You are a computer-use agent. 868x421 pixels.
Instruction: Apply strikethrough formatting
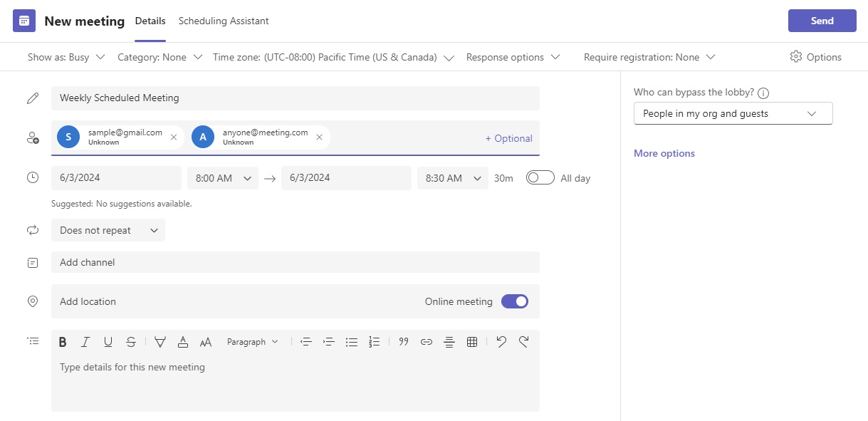click(x=131, y=342)
